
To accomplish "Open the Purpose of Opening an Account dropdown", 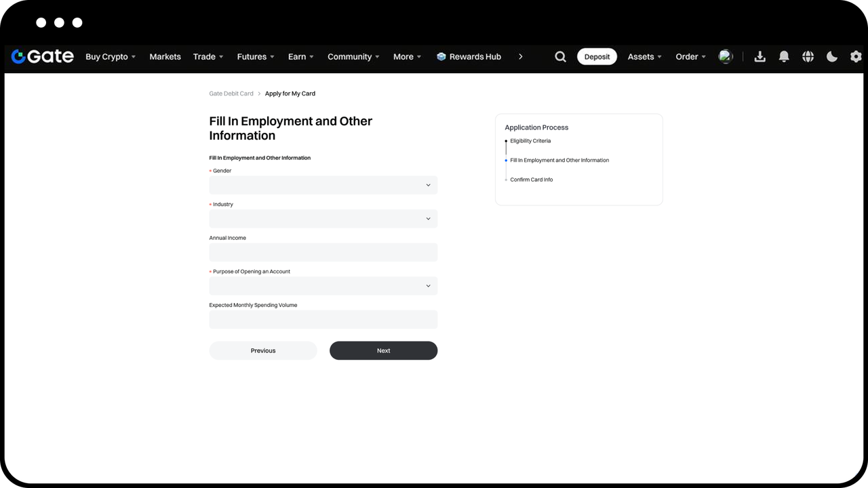I will (x=323, y=286).
